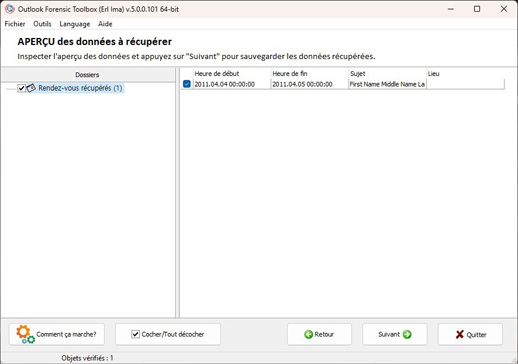518x364 pixels.
Task: Select the end time cell 2011.04.05 00:00:00
Action: [x=309, y=84]
